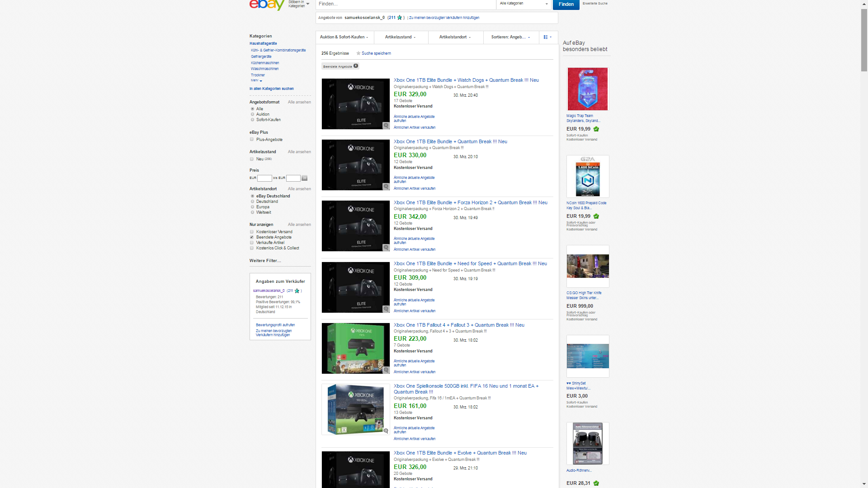This screenshot has width=868, height=488.
Task: Open the Gefriergeräte category
Action: [261, 56]
